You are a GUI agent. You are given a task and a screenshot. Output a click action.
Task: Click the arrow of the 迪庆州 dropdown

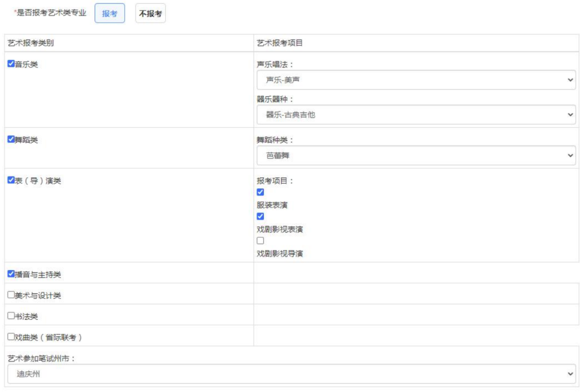[571, 374]
